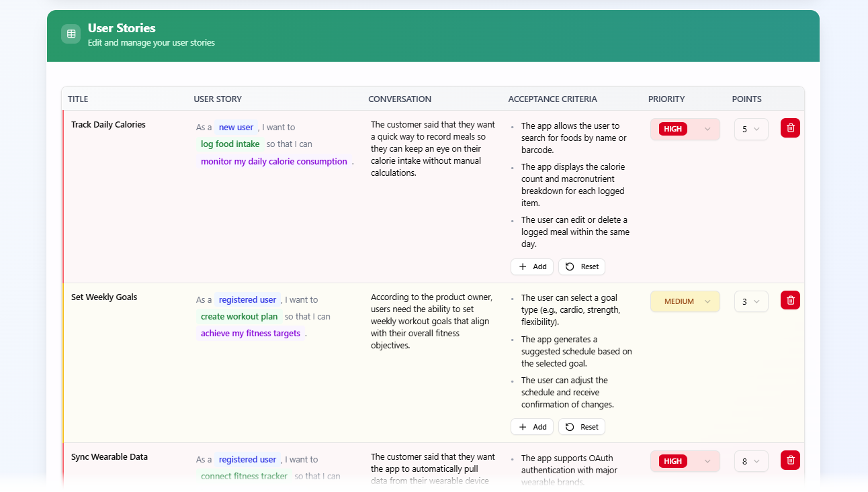
Task: Open points dropdown showing 8
Action: 751,462
